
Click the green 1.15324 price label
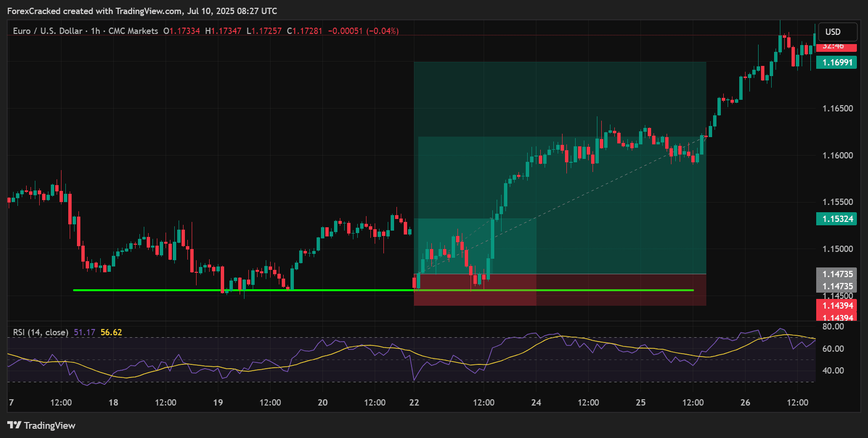point(837,219)
